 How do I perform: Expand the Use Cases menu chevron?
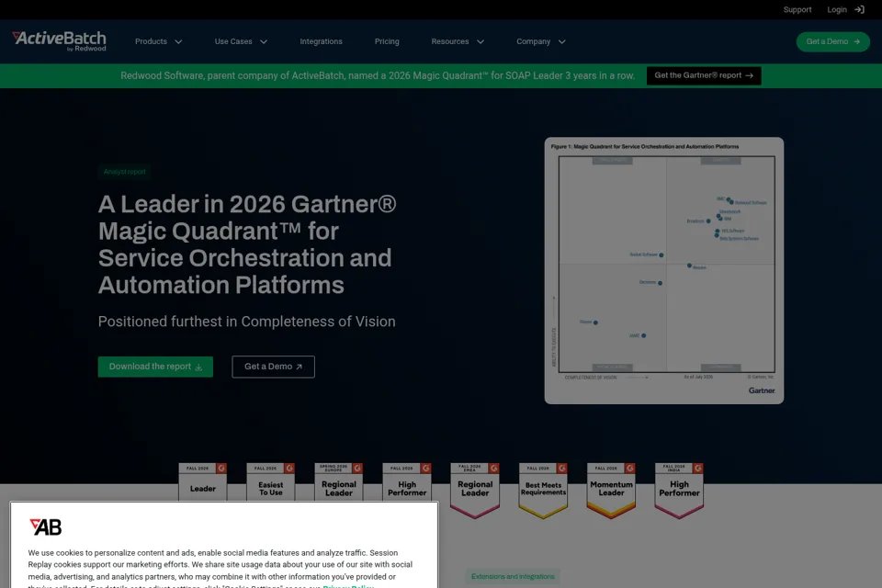click(264, 41)
